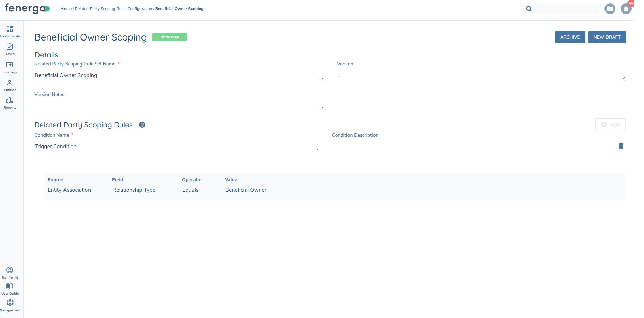Open the User Guide
This screenshot has height=318, width=644.
[10, 289]
